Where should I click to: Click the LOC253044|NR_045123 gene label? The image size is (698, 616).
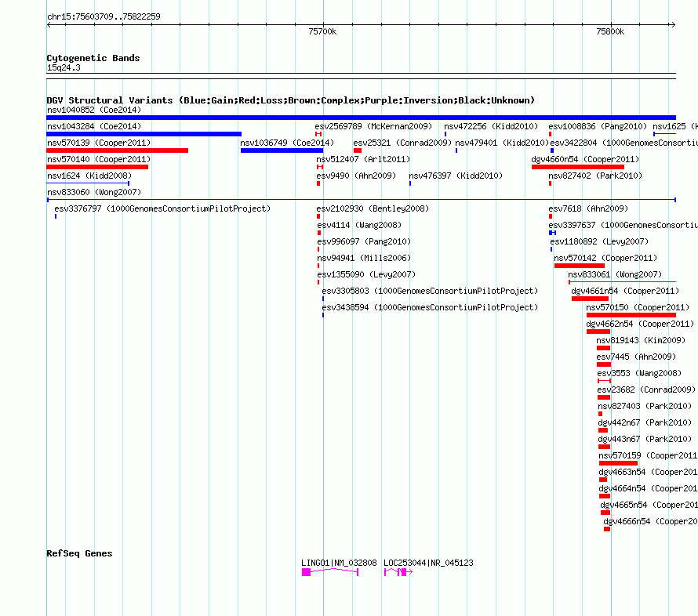pyautogui.click(x=428, y=563)
